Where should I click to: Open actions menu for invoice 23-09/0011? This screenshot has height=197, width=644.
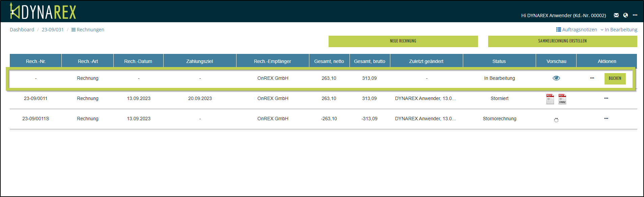606,98
